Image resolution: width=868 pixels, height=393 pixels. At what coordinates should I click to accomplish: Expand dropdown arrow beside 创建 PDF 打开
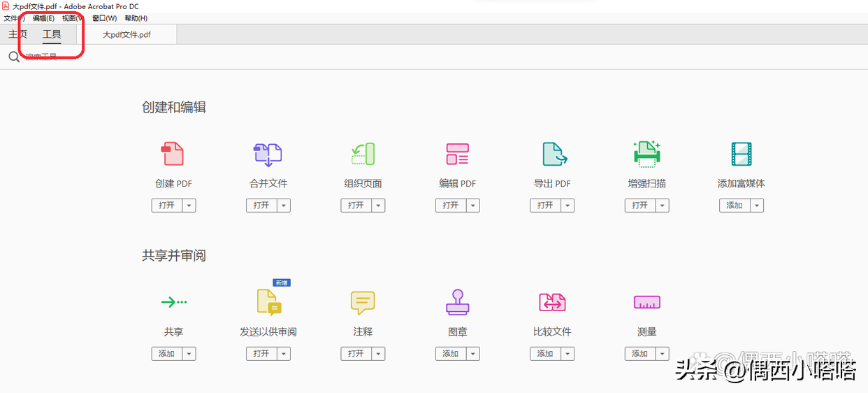click(189, 206)
